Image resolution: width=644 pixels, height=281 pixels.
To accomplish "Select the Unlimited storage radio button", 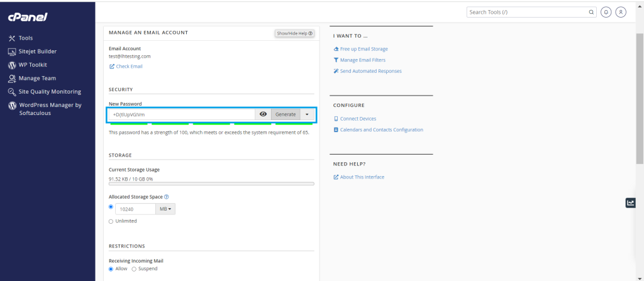I will 111,221.
